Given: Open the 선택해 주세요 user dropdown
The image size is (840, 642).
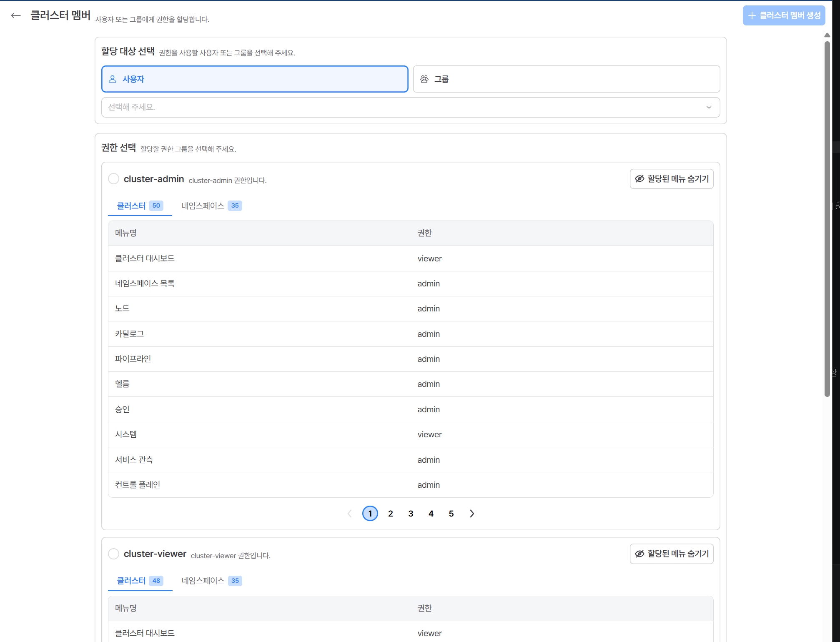Looking at the screenshot, I should tap(411, 107).
